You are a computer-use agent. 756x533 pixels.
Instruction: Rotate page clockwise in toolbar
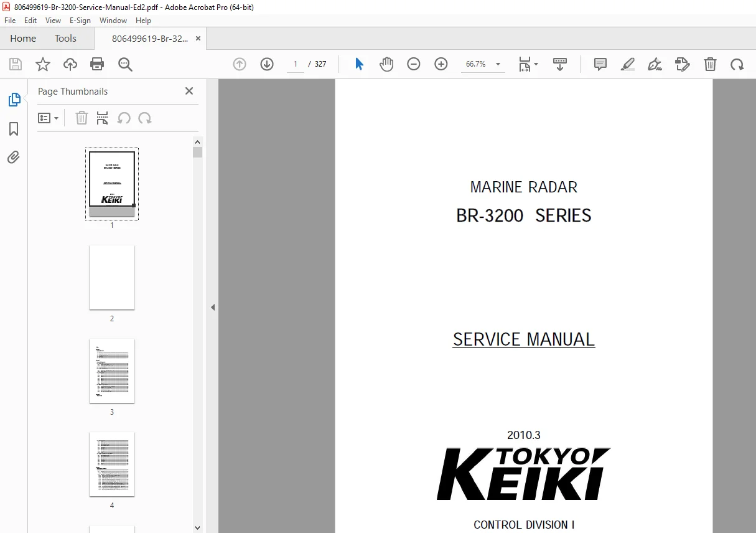[x=737, y=64]
